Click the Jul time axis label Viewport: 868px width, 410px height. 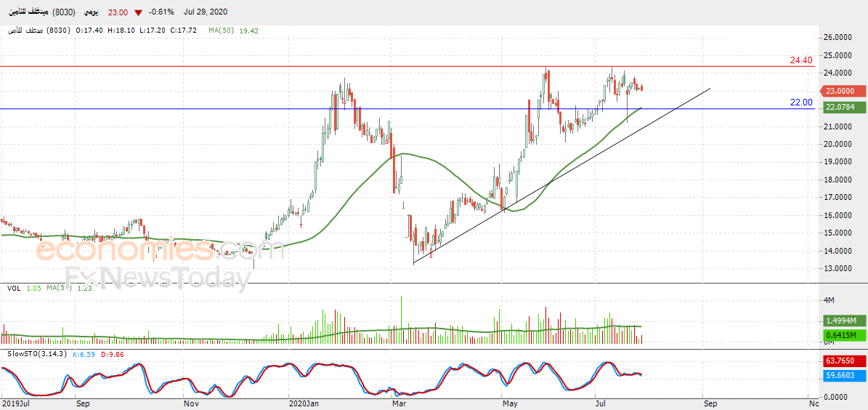tap(601, 404)
